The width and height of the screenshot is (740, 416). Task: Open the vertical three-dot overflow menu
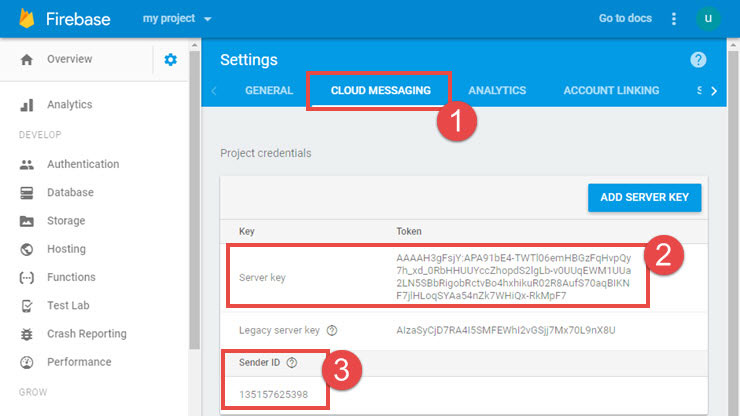click(x=674, y=18)
